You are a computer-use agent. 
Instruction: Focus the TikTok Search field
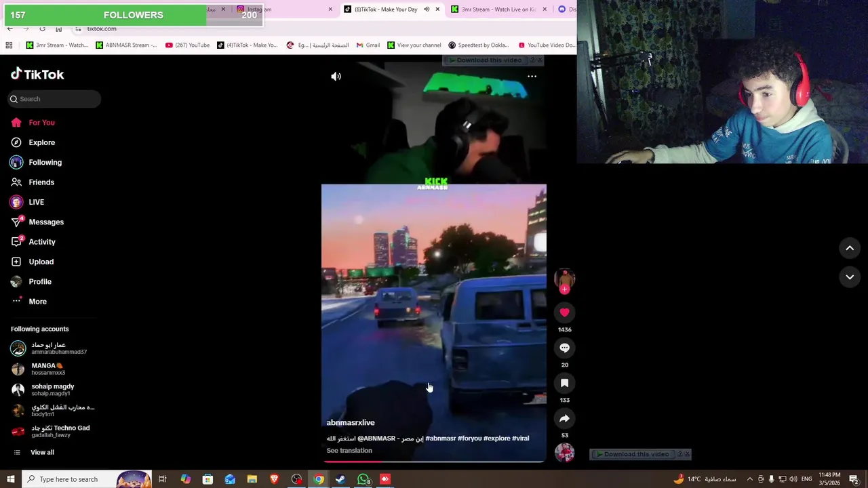tap(55, 99)
